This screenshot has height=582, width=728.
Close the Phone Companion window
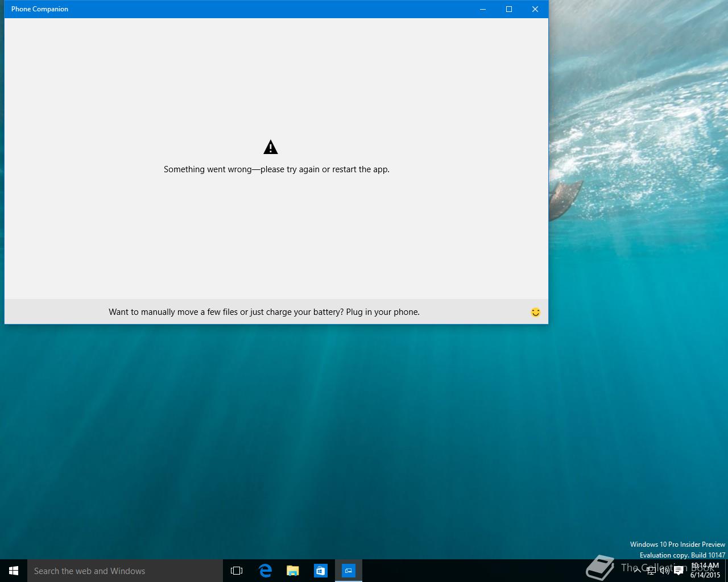click(x=535, y=9)
